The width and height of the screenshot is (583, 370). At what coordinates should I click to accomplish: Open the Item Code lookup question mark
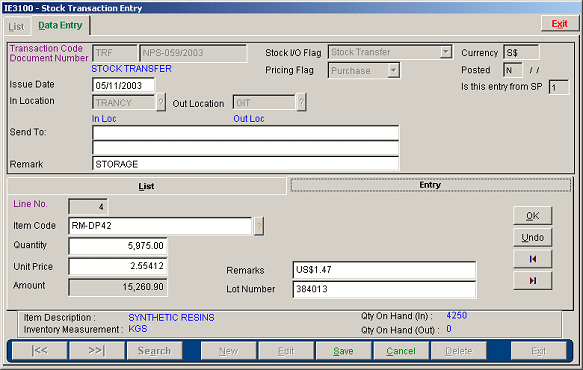pos(259,226)
